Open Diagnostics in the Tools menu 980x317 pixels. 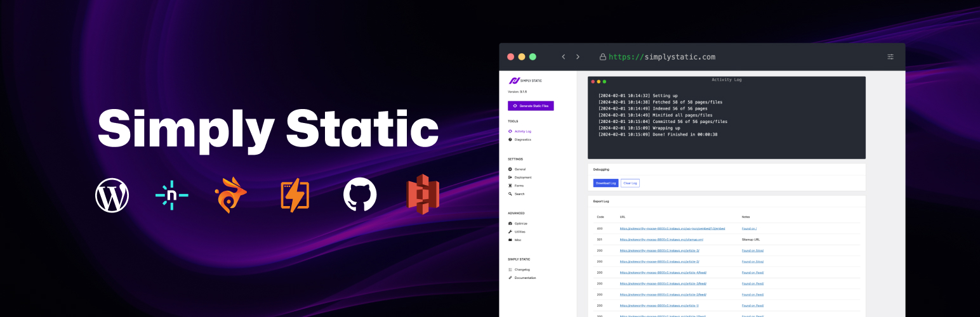pyautogui.click(x=522, y=139)
